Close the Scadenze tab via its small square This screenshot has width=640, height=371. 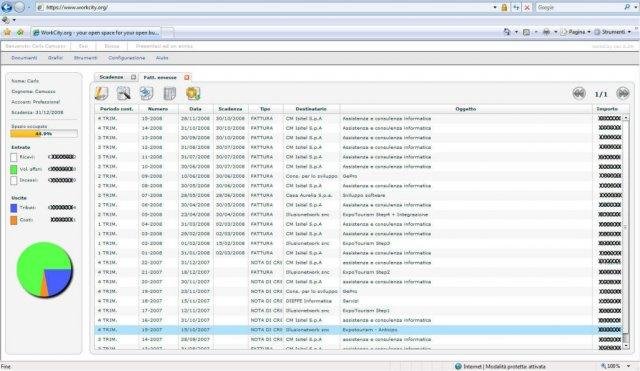(x=133, y=77)
